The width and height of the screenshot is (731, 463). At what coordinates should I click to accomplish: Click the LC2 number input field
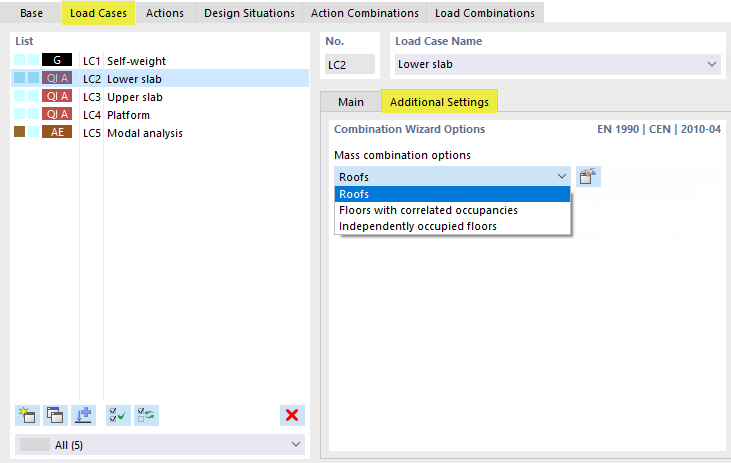point(349,65)
